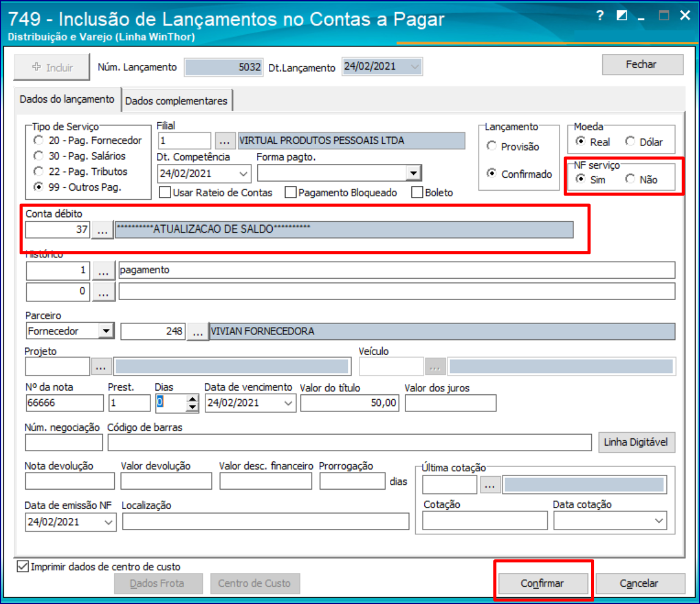Screen dimensions: 700x604
Task: Tick Pagamento Bloqueado checkbox
Action: 290,193
